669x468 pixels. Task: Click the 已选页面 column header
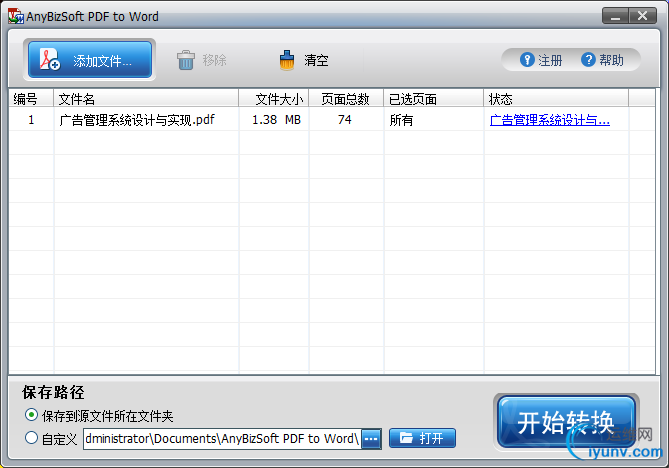click(x=433, y=99)
